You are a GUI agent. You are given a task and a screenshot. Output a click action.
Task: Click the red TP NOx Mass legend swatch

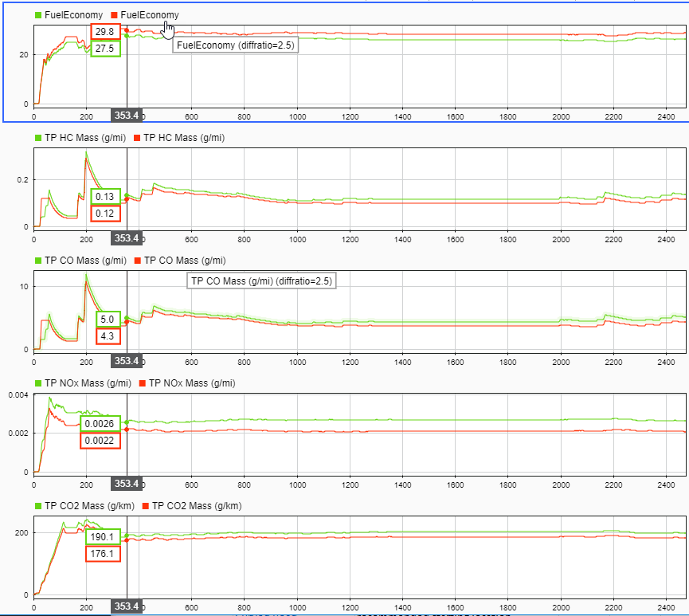(x=143, y=383)
